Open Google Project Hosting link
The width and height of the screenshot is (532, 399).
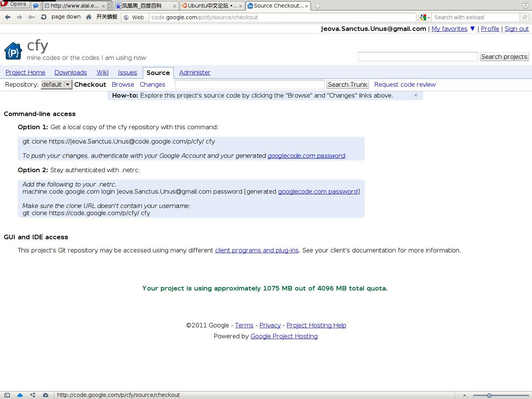[x=284, y=336]
